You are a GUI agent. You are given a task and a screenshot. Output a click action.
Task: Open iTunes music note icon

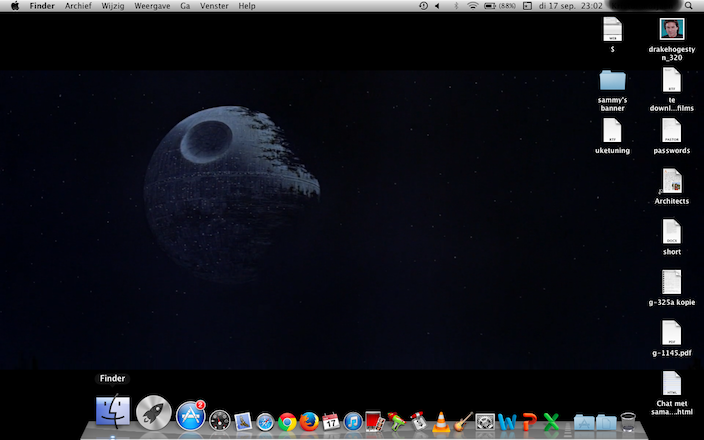coord(353,422)
